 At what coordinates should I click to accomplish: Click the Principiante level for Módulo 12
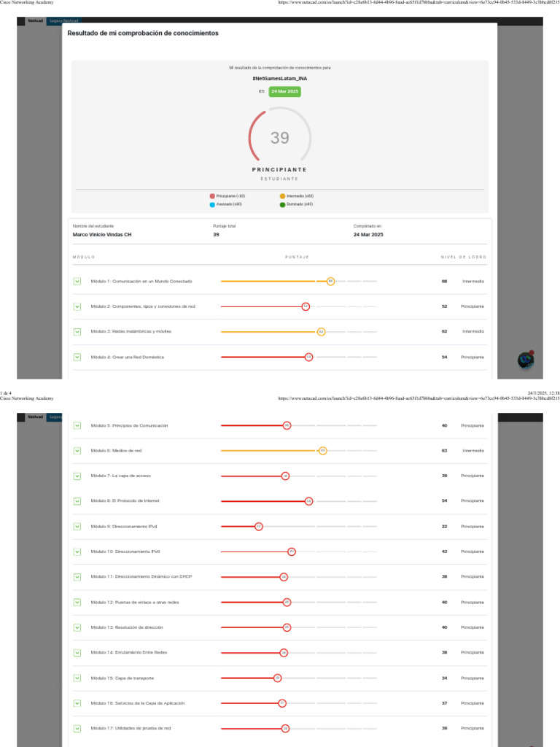[472, 603]
